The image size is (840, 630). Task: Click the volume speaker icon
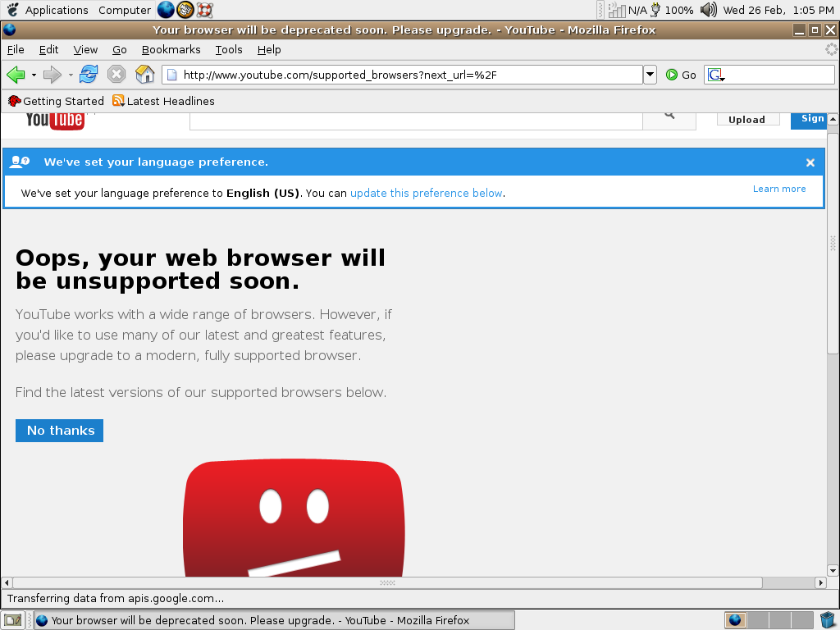click(x=709, y=10)
